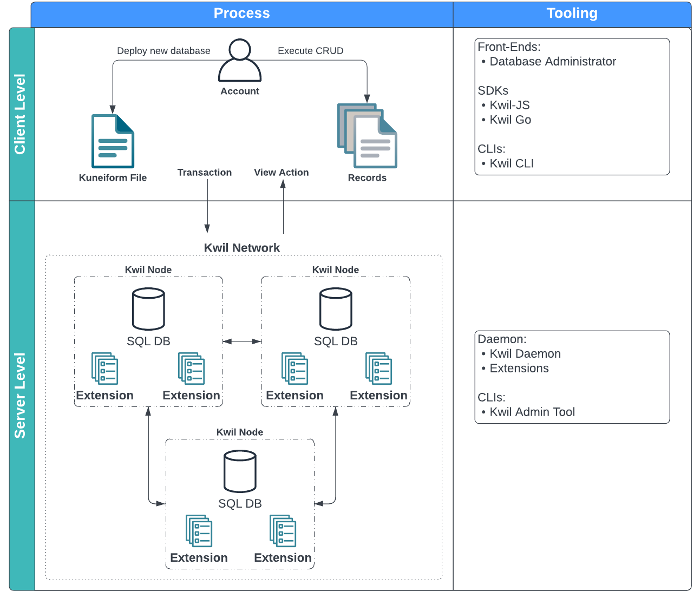Click the 'Transaction' label
The image size is (700, 598).
tap(205, 172)
